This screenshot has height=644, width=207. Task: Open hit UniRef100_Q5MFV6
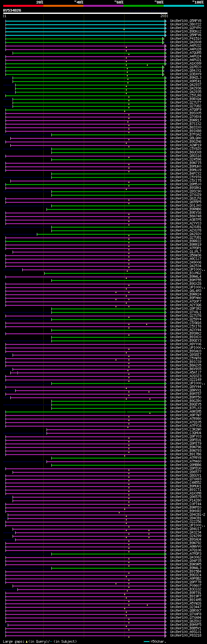[186, 35]
